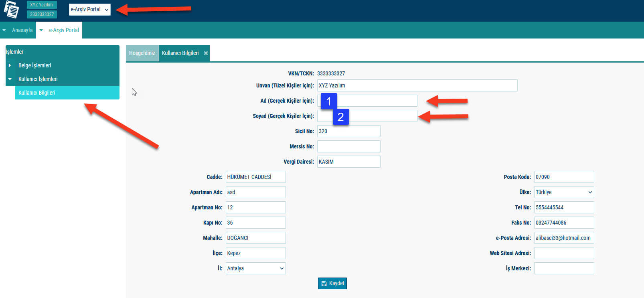
Task: Click the Ad (Gerçek Kişiler İçin) field
Action: 367,101
